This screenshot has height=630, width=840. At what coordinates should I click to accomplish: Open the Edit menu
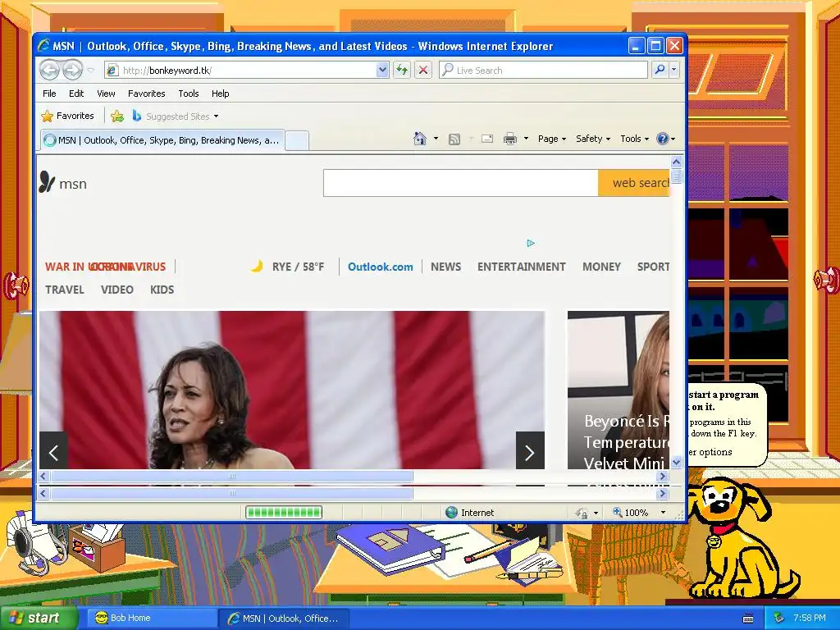[x=76, y=94]
